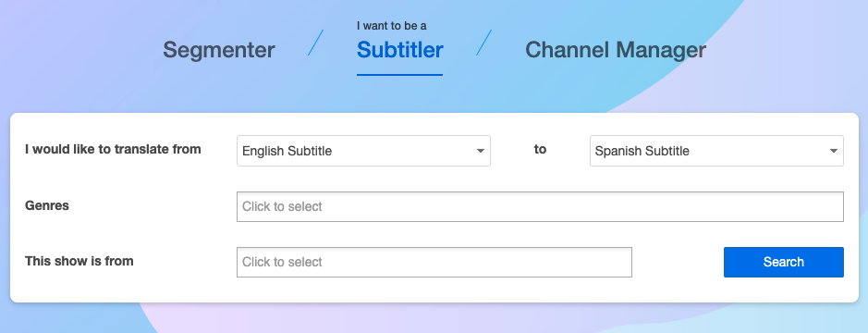The image size is (868, 333).
Task: Click the 'to' text between language dropdowns
Action: point(540,150)
